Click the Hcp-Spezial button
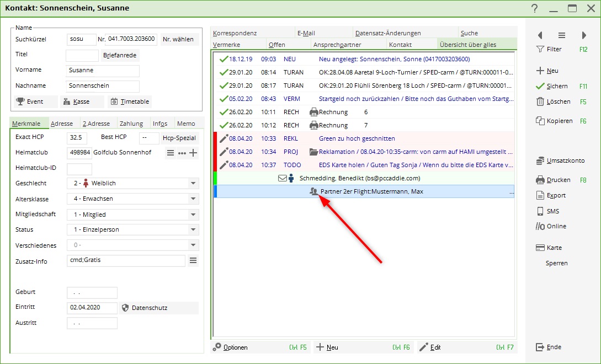 [x=179, y=137]
